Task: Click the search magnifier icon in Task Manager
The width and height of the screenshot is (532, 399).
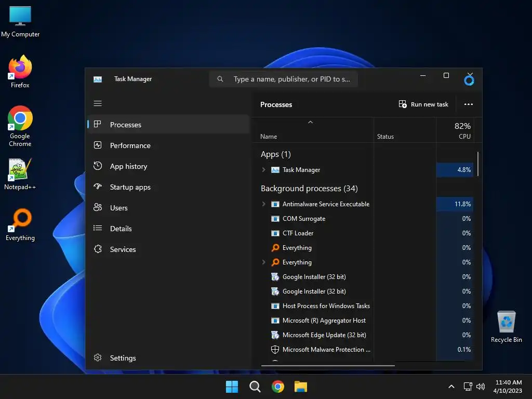Action: (220, 79)
